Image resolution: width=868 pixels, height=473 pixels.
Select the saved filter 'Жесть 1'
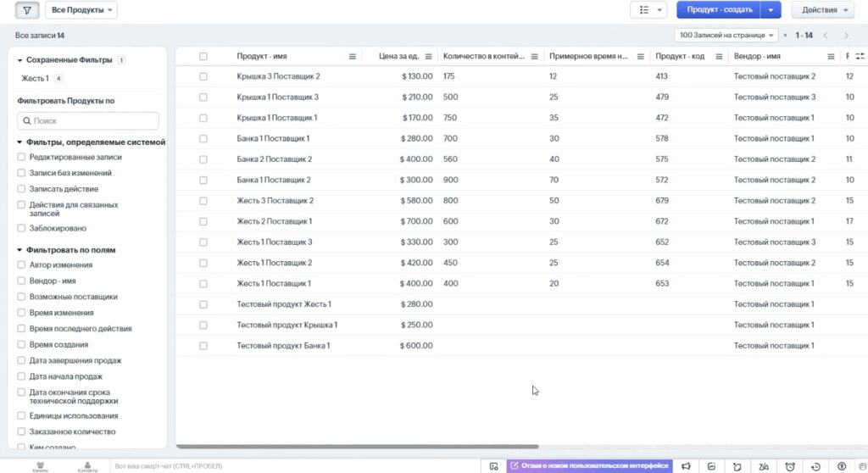[x=35, y=78]
